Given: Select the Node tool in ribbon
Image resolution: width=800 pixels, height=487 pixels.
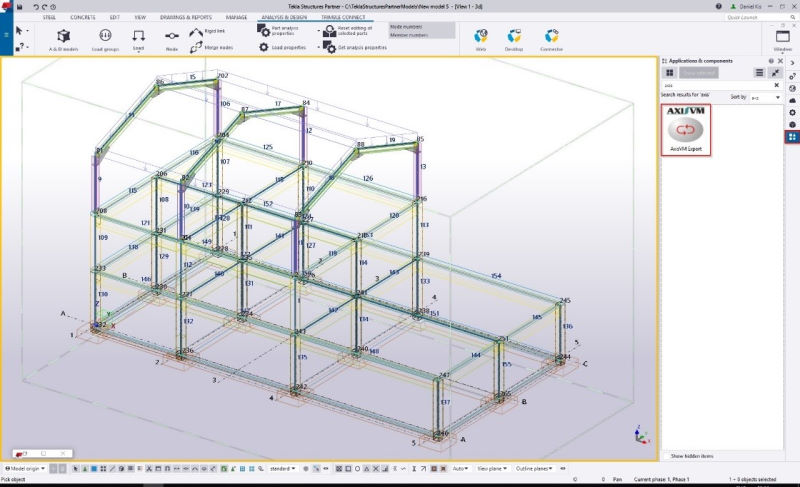Looking at the screenshot, I should [171, 37].
